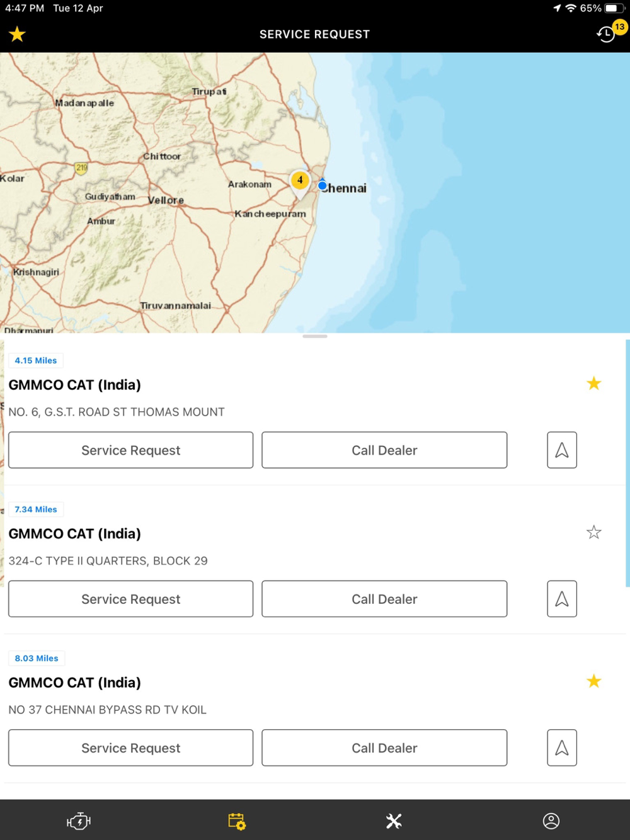Request service from 324-C Quarters dealer

point(131,599)
